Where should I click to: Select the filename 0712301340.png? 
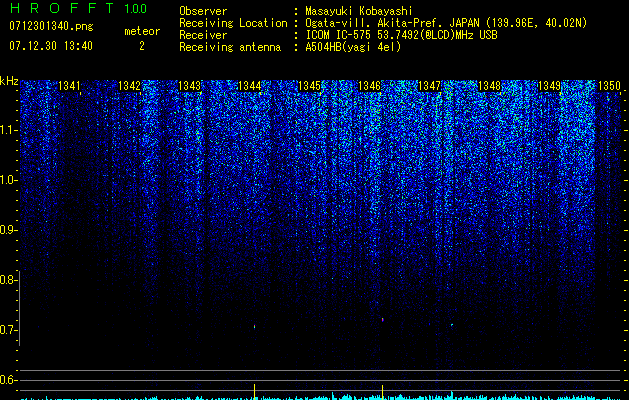coord(51,26)
